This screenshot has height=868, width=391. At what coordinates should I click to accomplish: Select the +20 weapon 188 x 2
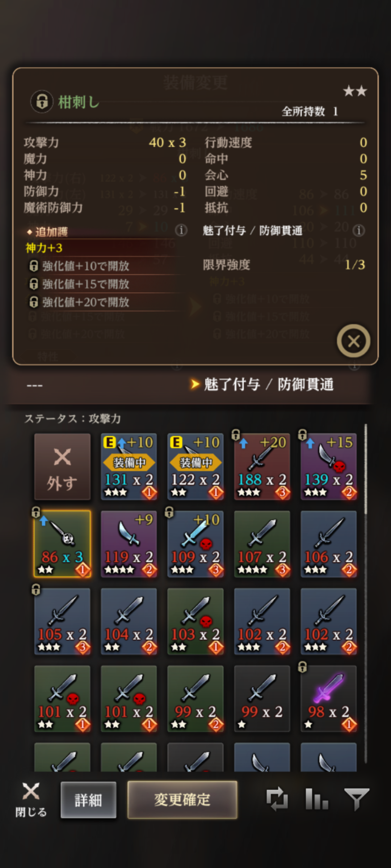tap(262, 467)
